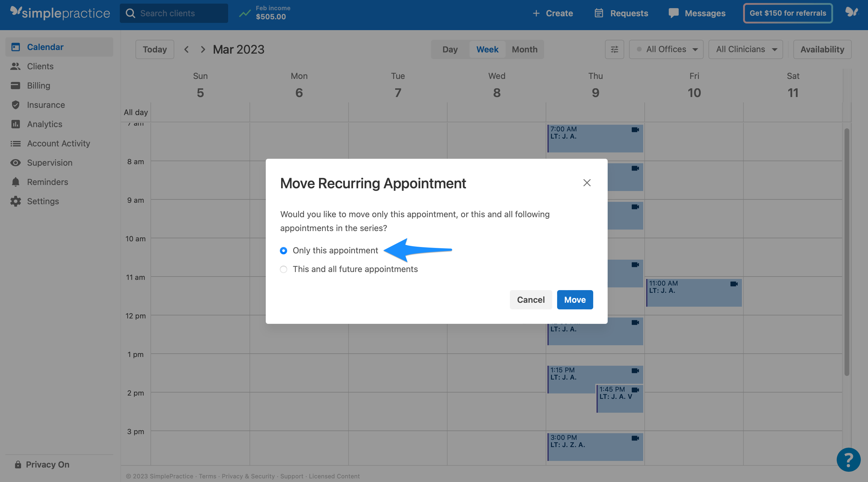Viewport: 868px width, 482px height.
Task: Cancel the recurring appointment dialog
Action: (x=531, y=299)
